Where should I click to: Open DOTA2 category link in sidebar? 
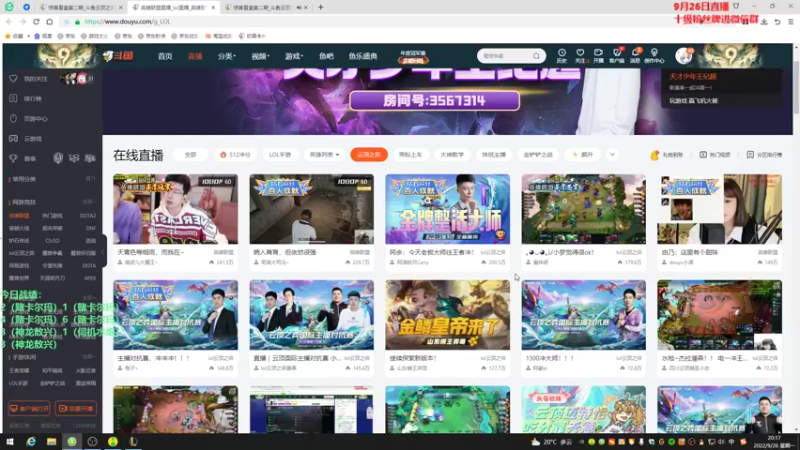coord(88,216)
